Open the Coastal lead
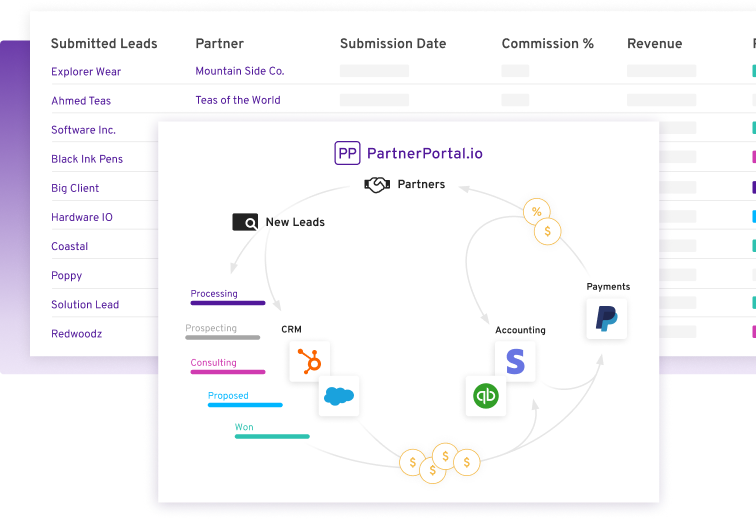 pyautogui.click(x=69, y=246)
